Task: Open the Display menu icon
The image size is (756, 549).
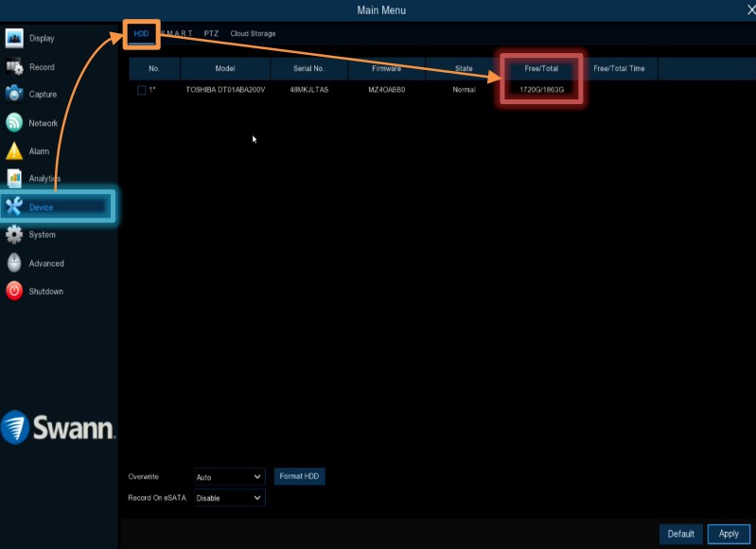Action: [14, 38]
